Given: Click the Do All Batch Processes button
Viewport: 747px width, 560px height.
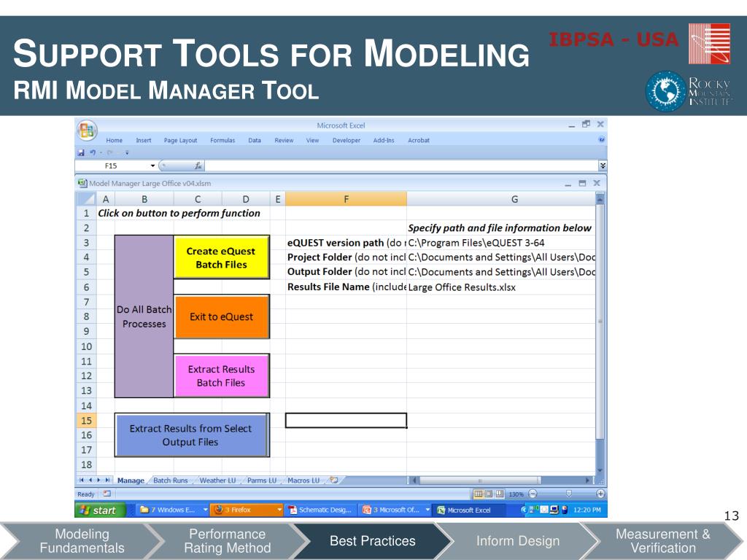Looking at the screenshot, I should point(144,316).
